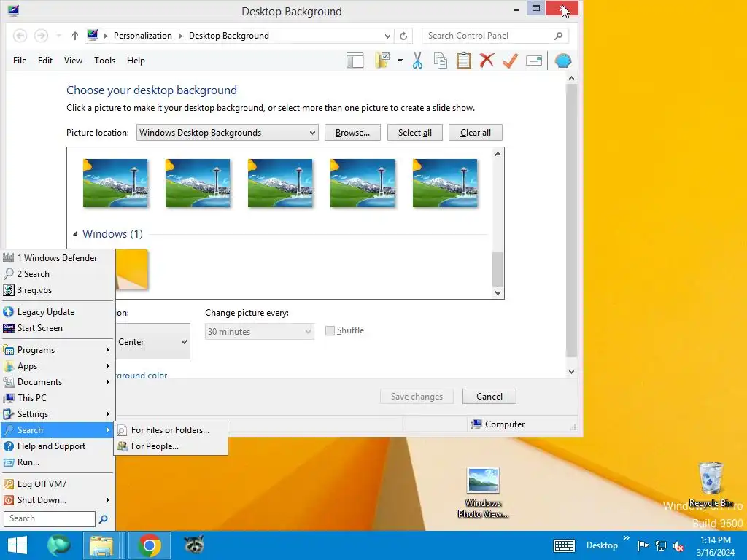Click the Desktop toolbar label on taskbar
This screenshot has width=747, height=560.
602,545
